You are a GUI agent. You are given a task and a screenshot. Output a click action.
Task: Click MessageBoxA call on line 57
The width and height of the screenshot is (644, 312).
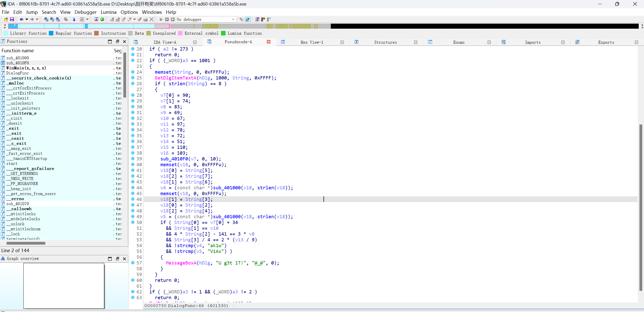[181, 263]
